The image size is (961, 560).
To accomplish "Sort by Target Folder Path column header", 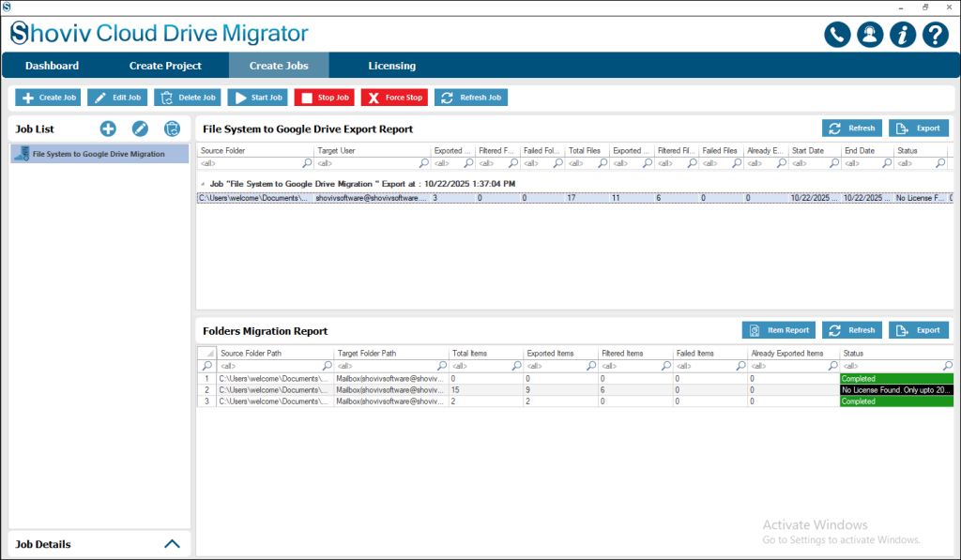I will [x=391, y=354].
